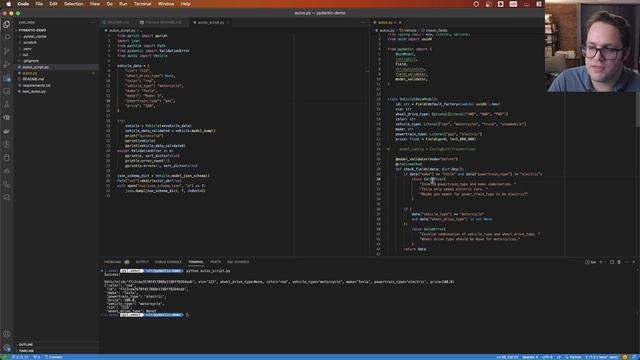Screen dimensions: 640x360
Task: Select autos_script.py in the explorer
Action: click(x=35, y=67)
